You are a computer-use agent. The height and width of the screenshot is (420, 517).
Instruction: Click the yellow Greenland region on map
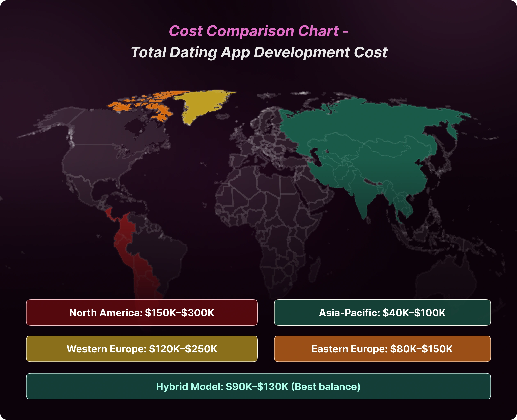[x=202, y=104]
